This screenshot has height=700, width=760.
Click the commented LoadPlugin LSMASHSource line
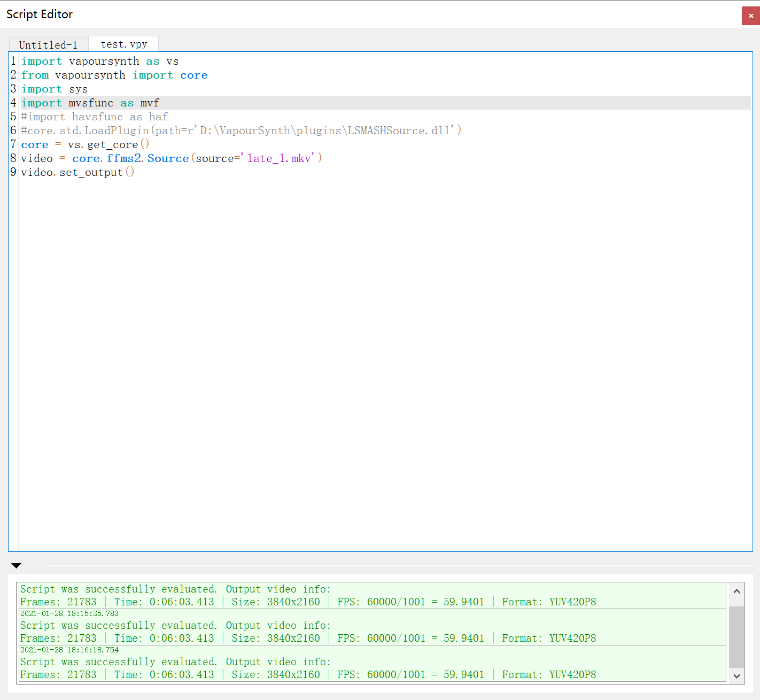coord(241,130)
